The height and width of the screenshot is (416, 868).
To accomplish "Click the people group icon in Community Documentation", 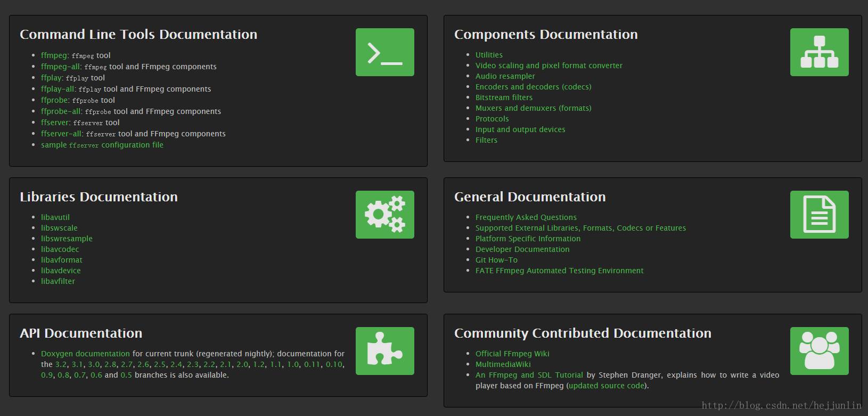I will click(820, 351).
